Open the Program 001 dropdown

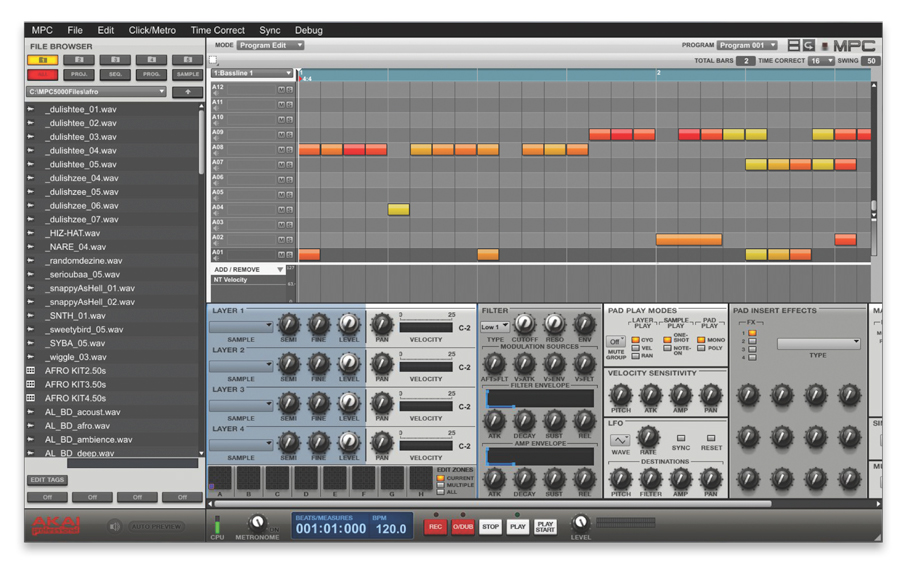click(x=747, y=45)
